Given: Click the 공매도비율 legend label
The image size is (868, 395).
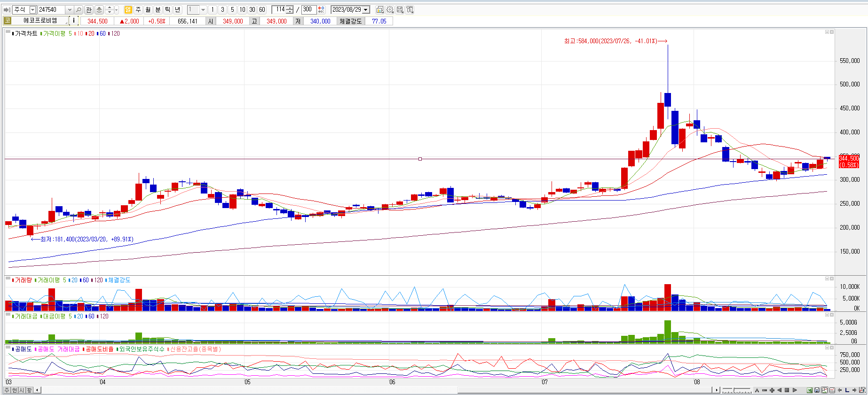Looking at the screenshot, I should coord(100,349).
